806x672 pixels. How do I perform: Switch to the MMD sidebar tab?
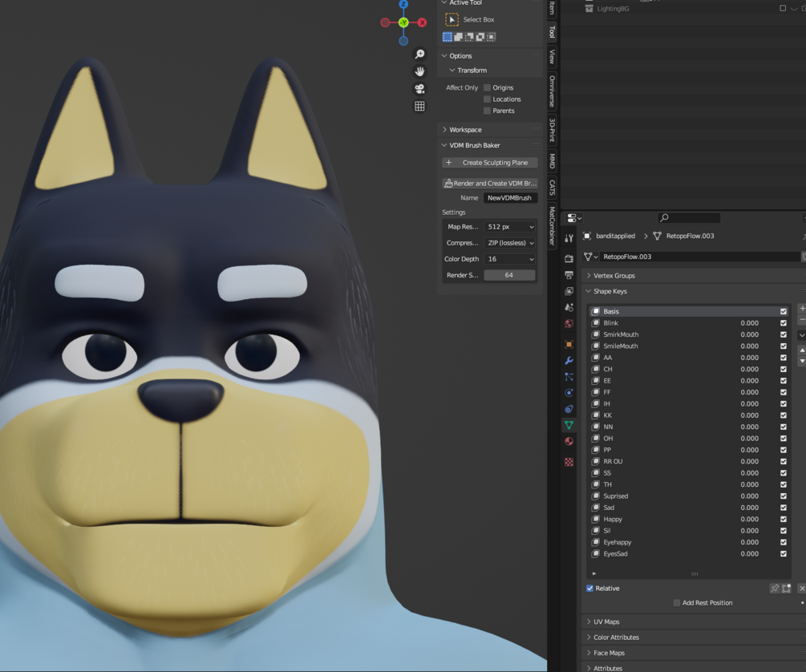pyautogui.click(x=552, y=161)
